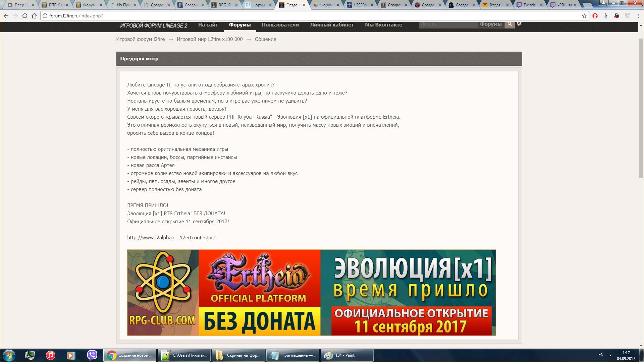Switch to the Из Пуш browser tab
The height and width of the screenshot is (362, 644).
[x=122, y=5]
